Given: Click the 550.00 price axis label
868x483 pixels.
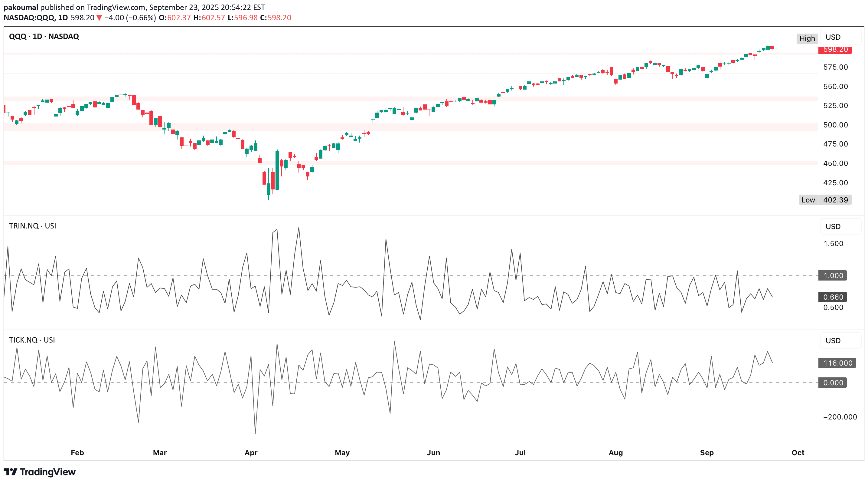Looking at the screenshot, I should point(835,86).
